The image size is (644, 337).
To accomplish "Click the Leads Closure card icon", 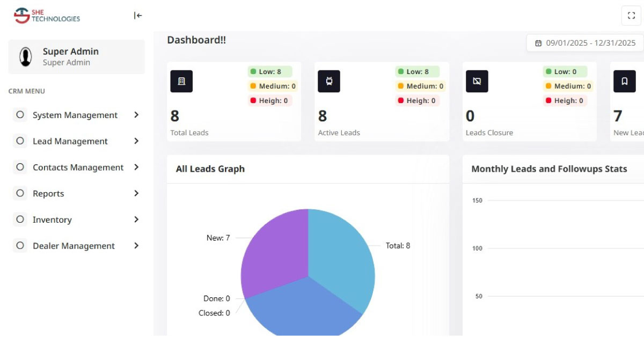I will 477,81.
